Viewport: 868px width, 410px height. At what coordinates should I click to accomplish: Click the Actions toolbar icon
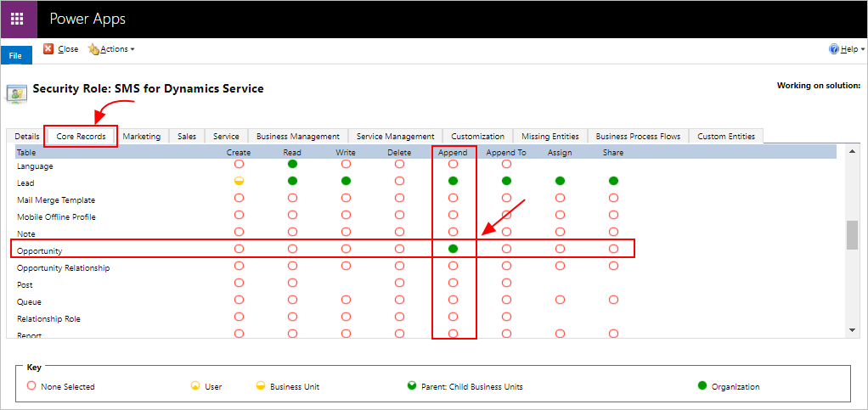(x=93, y=49)
